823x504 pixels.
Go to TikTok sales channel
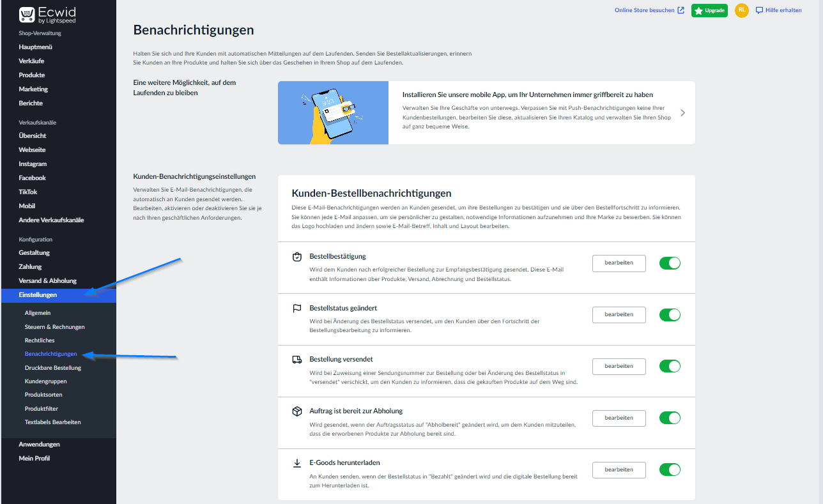pos(28,192)
